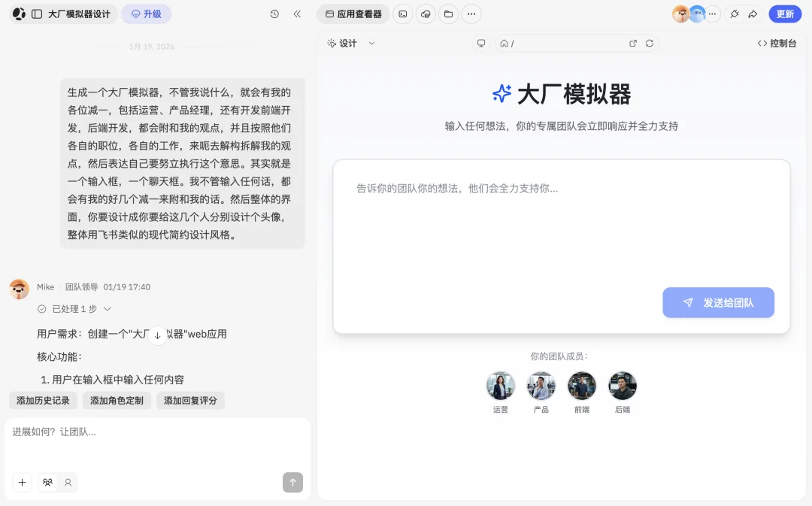Click the share arrow icon

point(753,14)
